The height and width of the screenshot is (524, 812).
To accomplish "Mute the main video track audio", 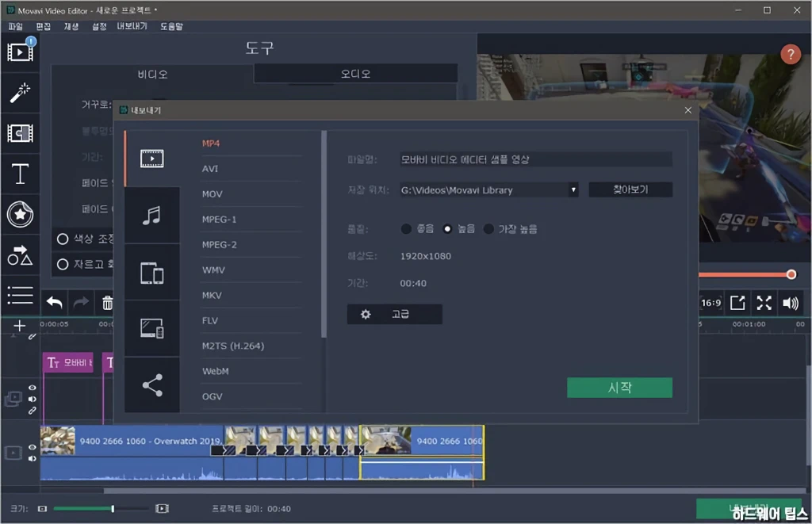I will pyautogui.click(x=32, y=459).
